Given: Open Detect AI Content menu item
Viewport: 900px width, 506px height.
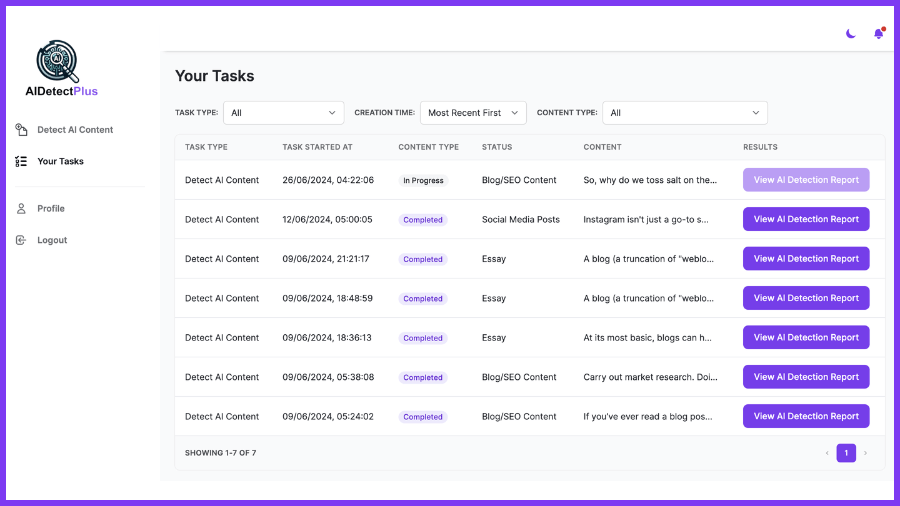Looking at the screenshot, I should click(x=75, y=130).
